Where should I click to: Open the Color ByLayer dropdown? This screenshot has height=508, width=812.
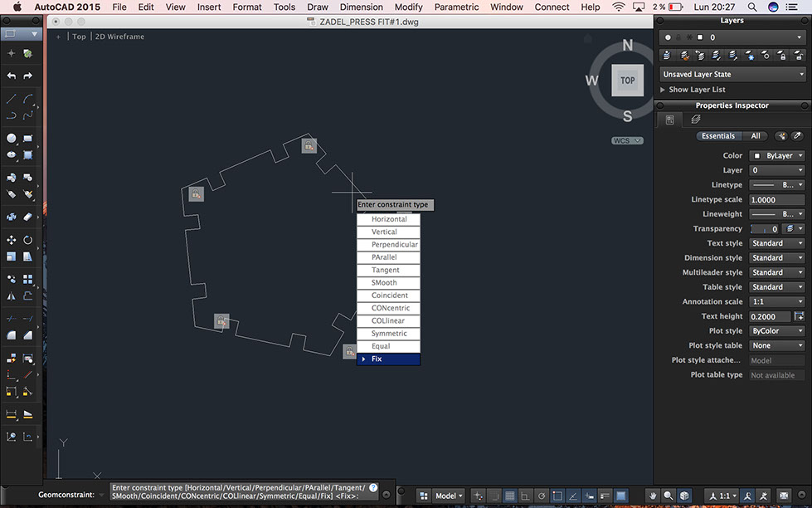tap(777, 155)
